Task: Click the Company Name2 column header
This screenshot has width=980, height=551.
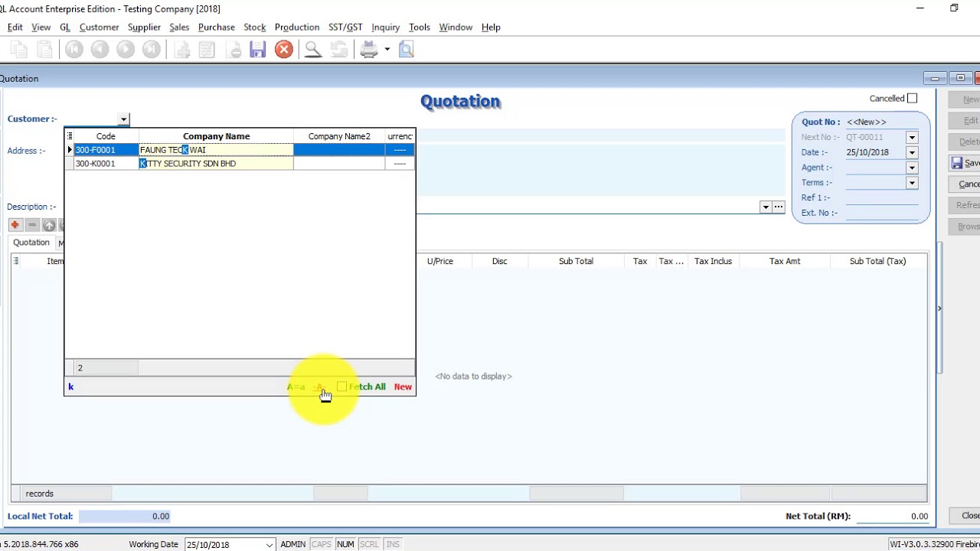Action: click(x=339, y=136)
